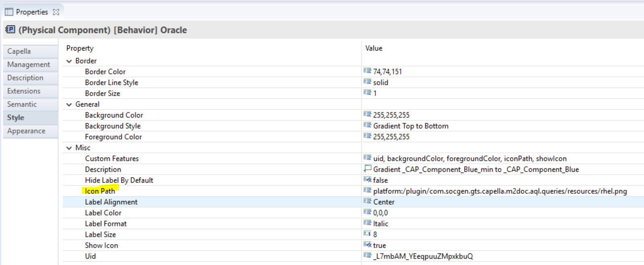Click the Label Size numeric icon
644x265 pixels.
[367, 234]
